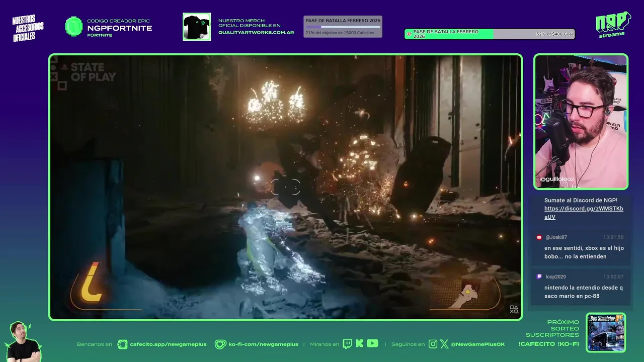
Task: Click 'Sumate al Discord de NGP!' text
Action: pyautogui.click(x=581, y=200)
